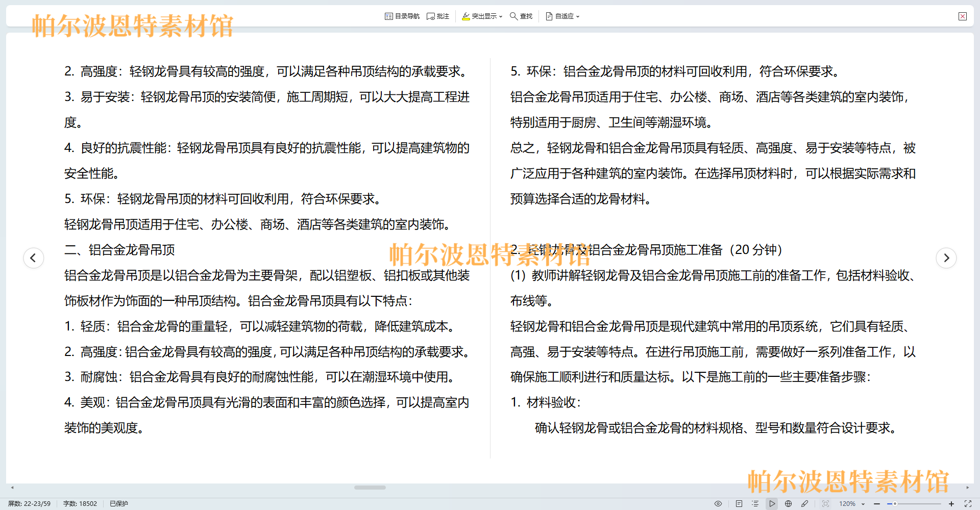Click the zoom slider handle

tap(895, 503)
